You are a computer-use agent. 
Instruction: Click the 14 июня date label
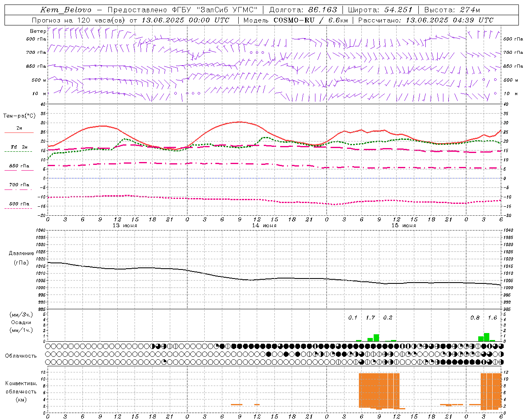(x=264, y=225)
